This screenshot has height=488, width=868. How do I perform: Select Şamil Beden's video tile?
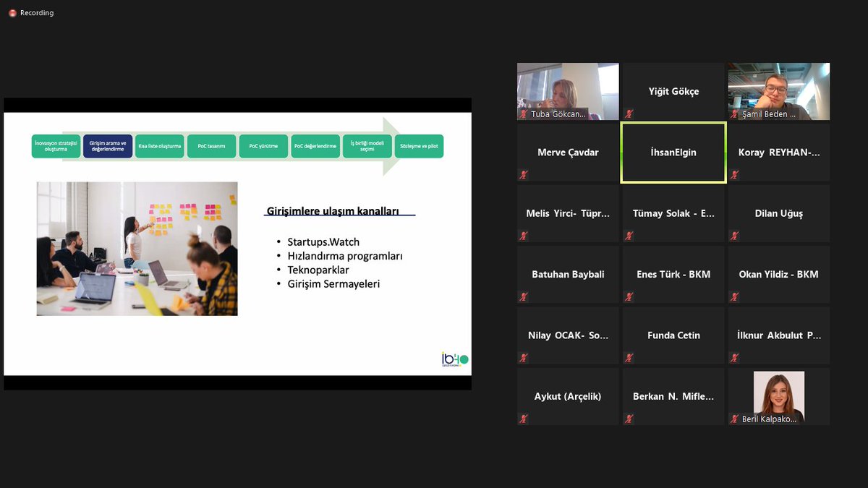(779, 91)
